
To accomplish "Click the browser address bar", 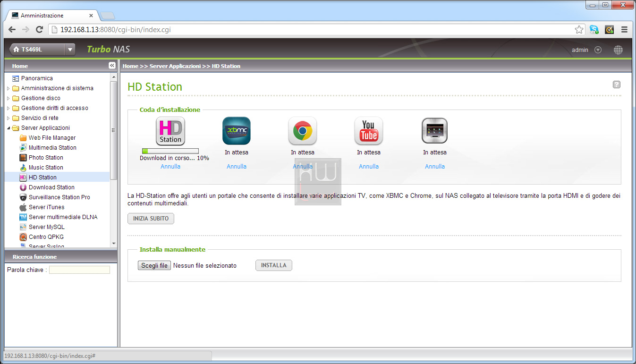I will [x=316, y=30].
